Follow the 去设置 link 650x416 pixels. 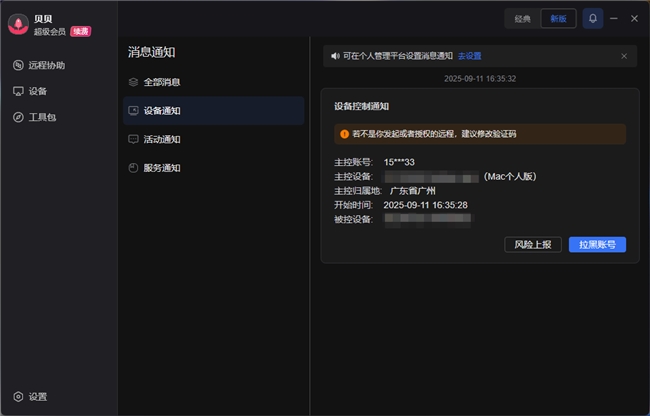470,56
